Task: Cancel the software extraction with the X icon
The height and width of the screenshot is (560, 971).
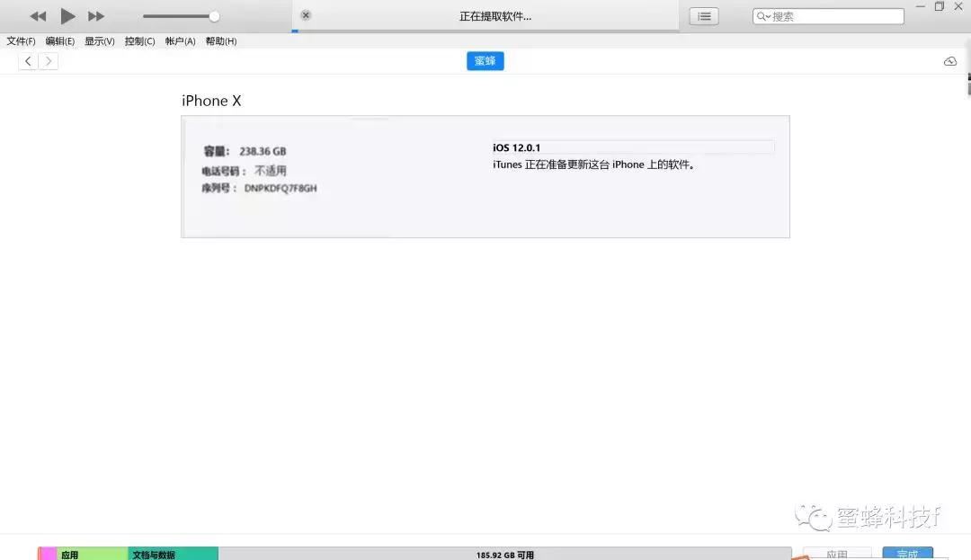Action: (306, 15)
